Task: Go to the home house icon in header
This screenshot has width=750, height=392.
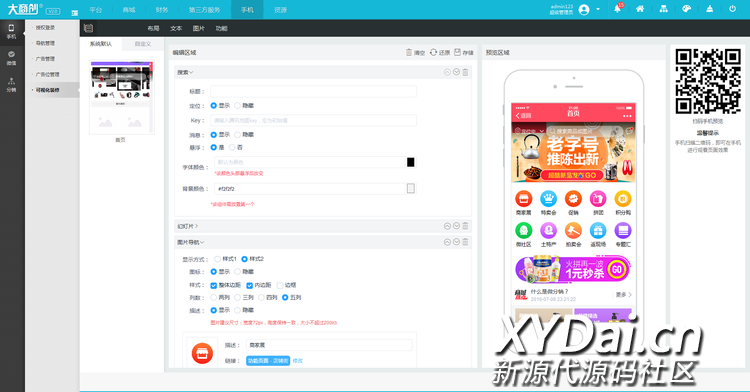Action: point(640,9)
